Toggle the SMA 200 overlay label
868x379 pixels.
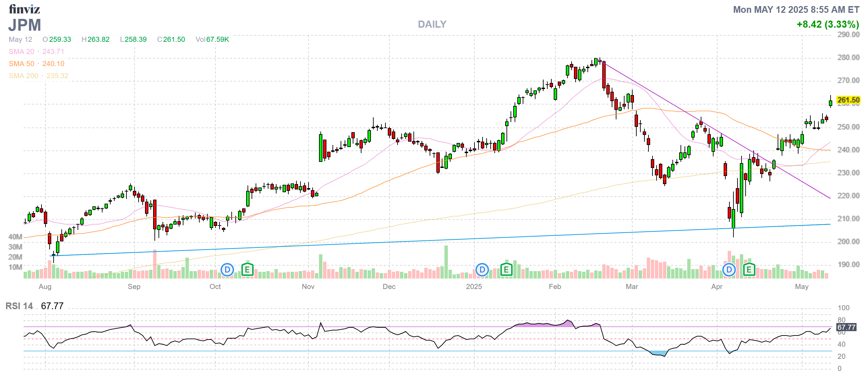(x=23, y=76)
